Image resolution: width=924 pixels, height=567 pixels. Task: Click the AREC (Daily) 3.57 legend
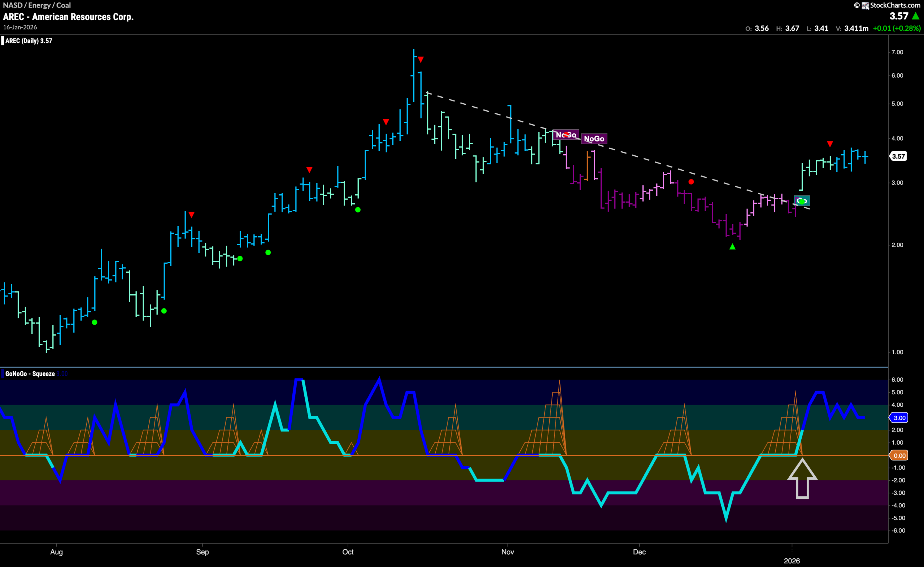pyautogui.click(x=29, y=41)
